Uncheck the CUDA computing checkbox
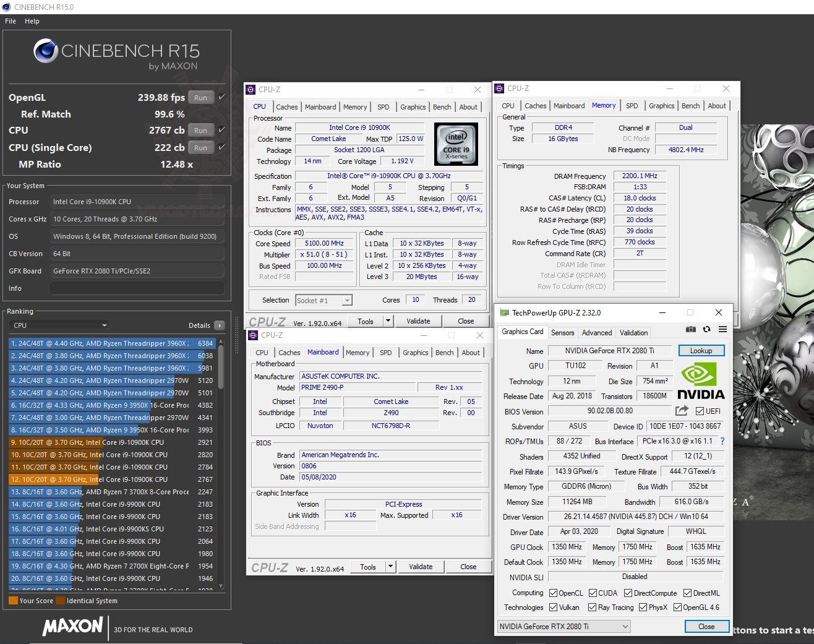The height and width of the screenshot is (644, 814). [593, 593]
